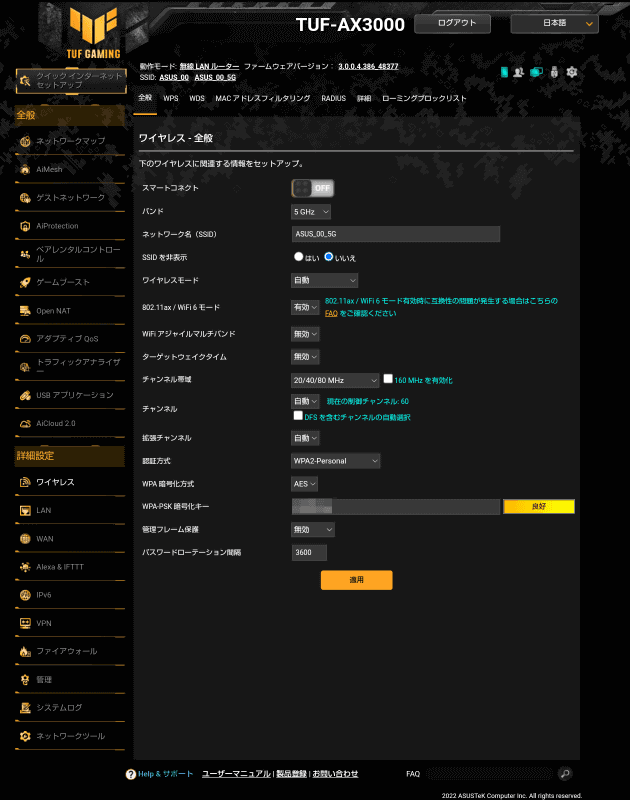Click the guest users status icon in header
Viewport: 630px width, 800px height.
519,72
